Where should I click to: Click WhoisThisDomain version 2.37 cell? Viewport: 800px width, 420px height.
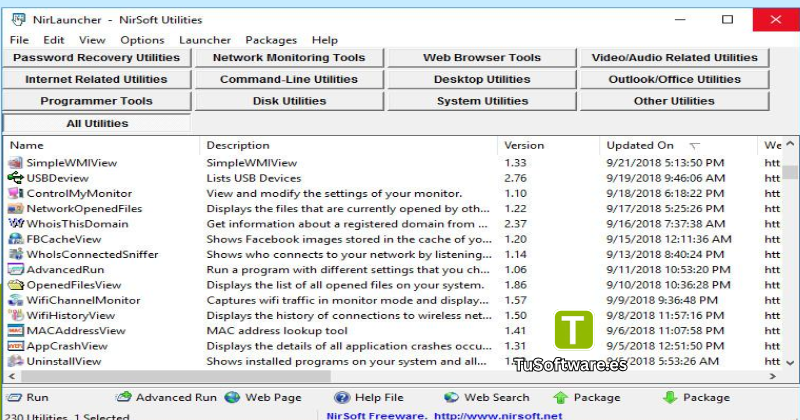tap(515, 224)
